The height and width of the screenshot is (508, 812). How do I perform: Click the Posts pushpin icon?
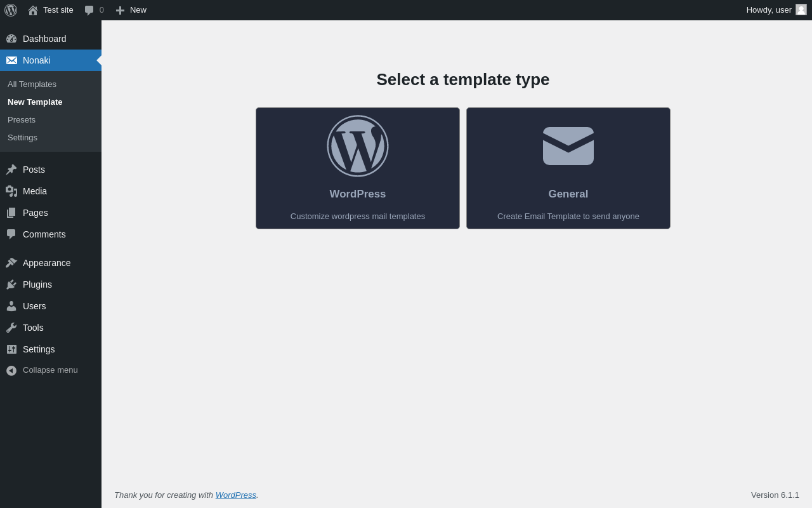pos(11,170)
